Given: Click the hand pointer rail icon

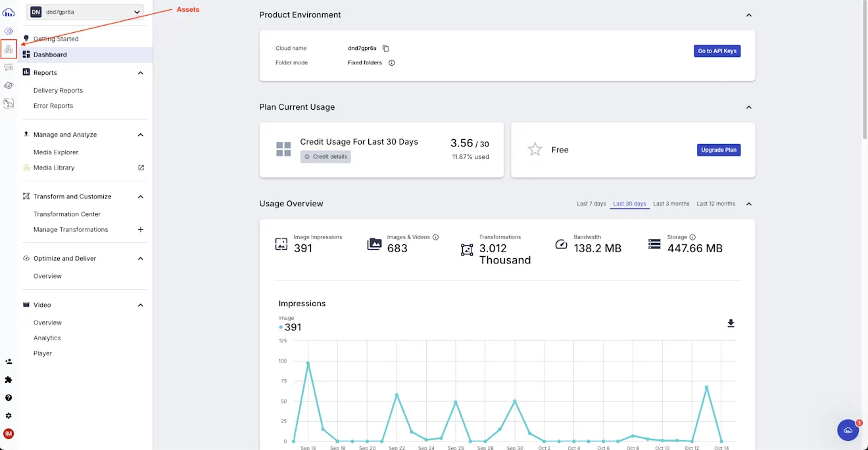Looking at the screenshot, I should (x=9, y=103).
